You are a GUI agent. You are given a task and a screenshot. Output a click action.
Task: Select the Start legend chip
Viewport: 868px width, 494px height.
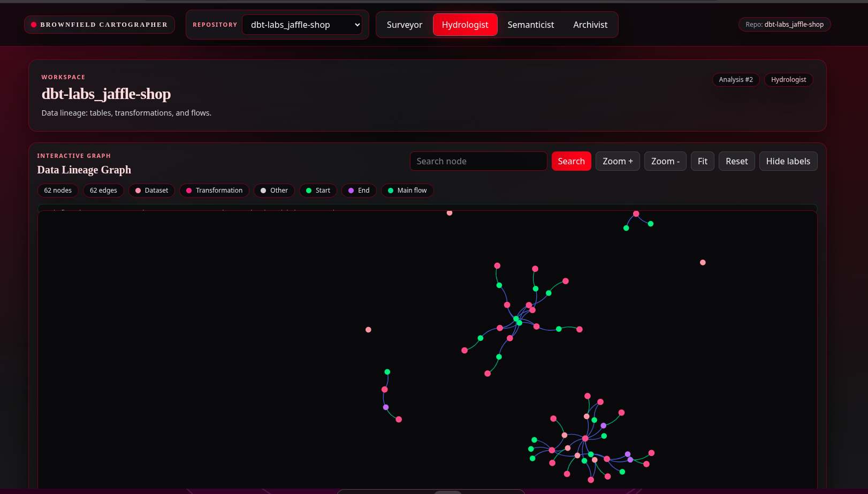[318, 191]
